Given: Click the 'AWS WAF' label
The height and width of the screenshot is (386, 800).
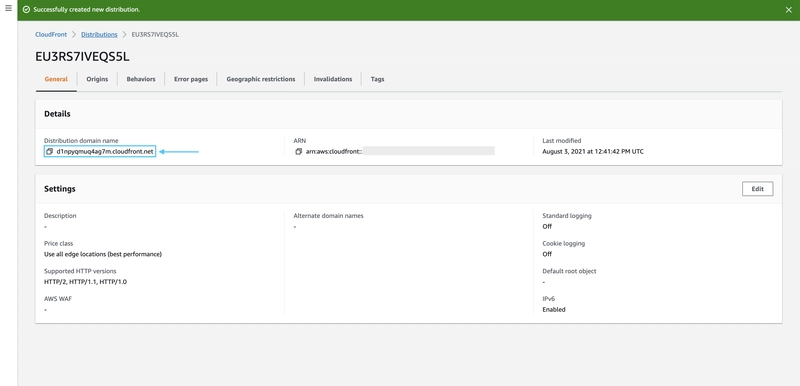Looking at the screenshot, I should 58,299.
